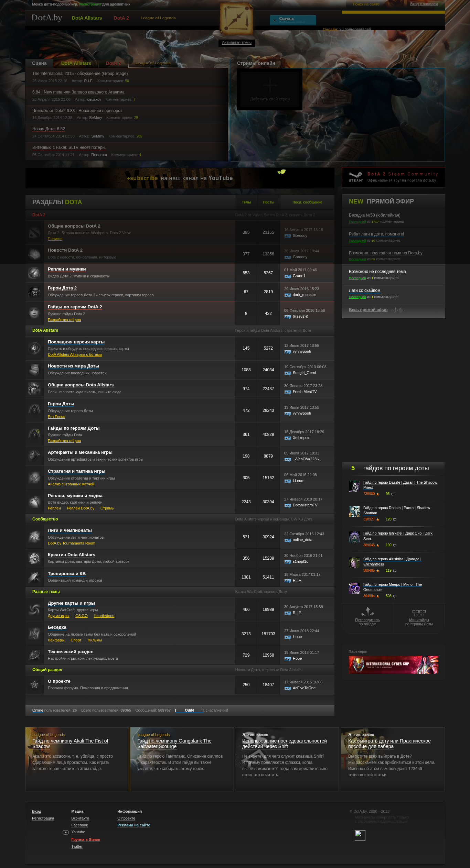Open League of Legends in top menu
Image resolution: width=470 pixels, height=868 pixels.
(158, 18)
